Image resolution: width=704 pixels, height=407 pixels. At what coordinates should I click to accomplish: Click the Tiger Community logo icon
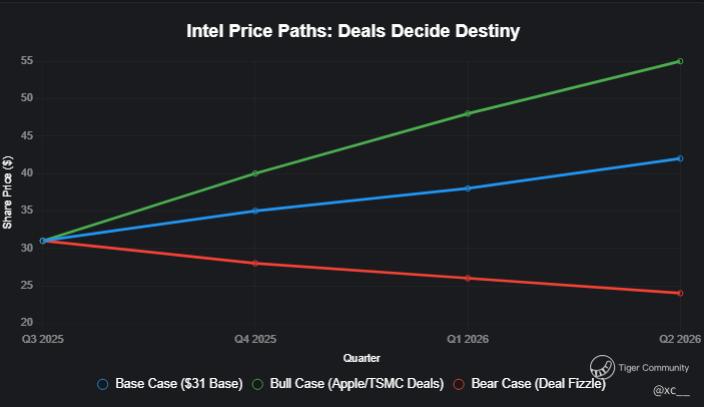[x=602, y=367]
